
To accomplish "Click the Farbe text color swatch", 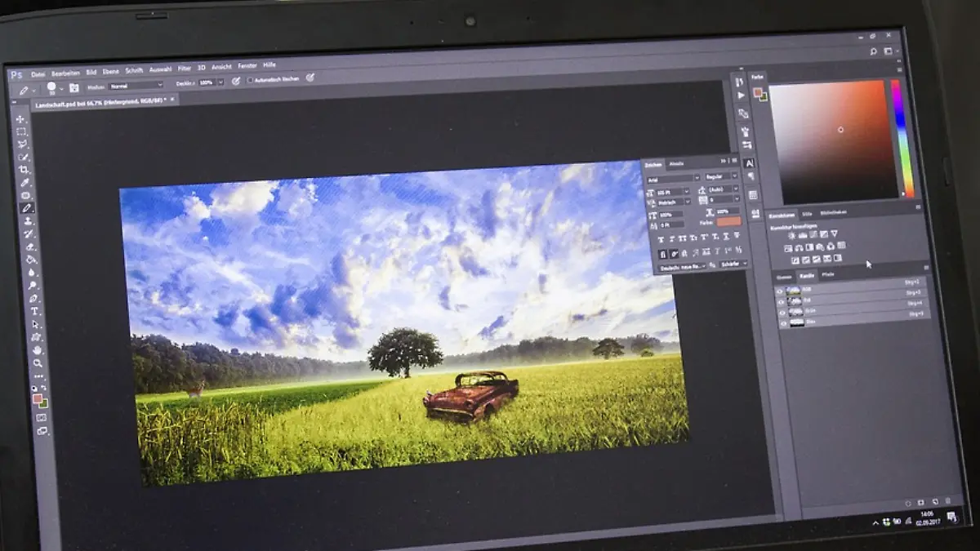I will point(728,221).
